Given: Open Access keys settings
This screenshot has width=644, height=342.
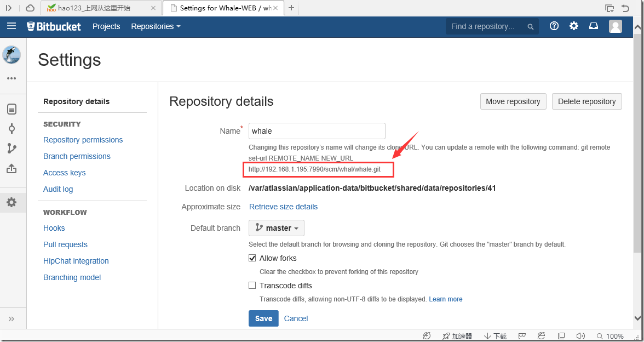Looking at the screenshot, I should click(x=65, y=173).
